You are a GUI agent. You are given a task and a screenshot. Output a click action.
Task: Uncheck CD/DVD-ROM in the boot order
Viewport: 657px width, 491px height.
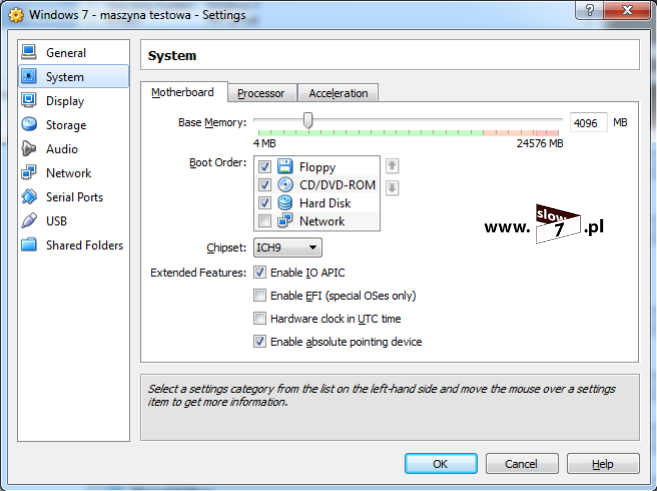264,185
